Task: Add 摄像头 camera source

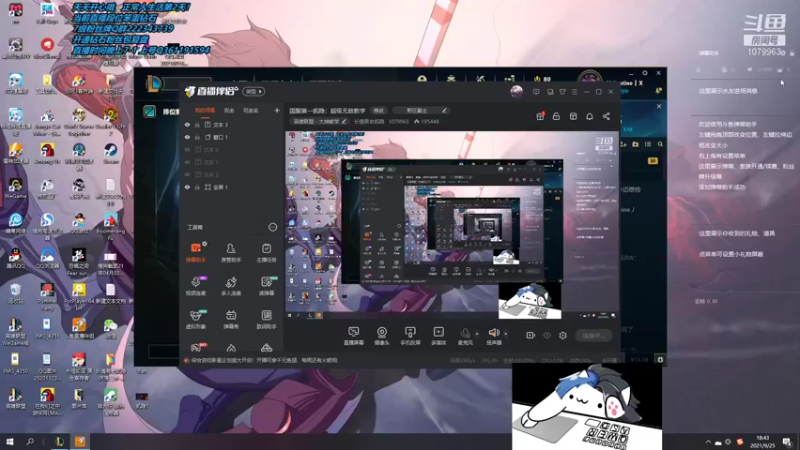Action: [x=382, y=336]
